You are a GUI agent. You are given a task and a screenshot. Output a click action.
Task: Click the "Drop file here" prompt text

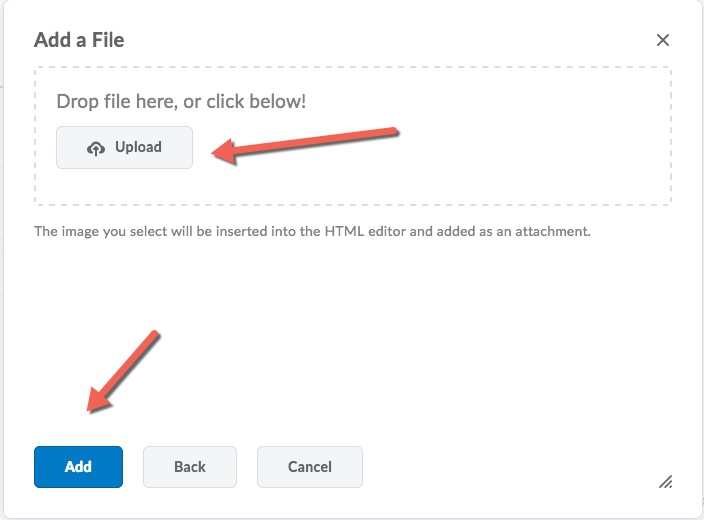tap(181, 101)
